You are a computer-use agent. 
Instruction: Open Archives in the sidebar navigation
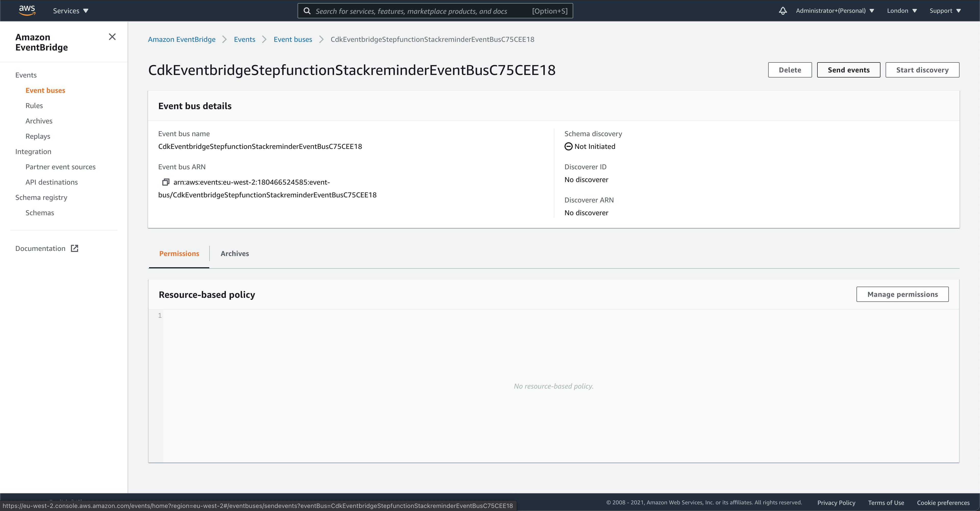click(39, 121)
